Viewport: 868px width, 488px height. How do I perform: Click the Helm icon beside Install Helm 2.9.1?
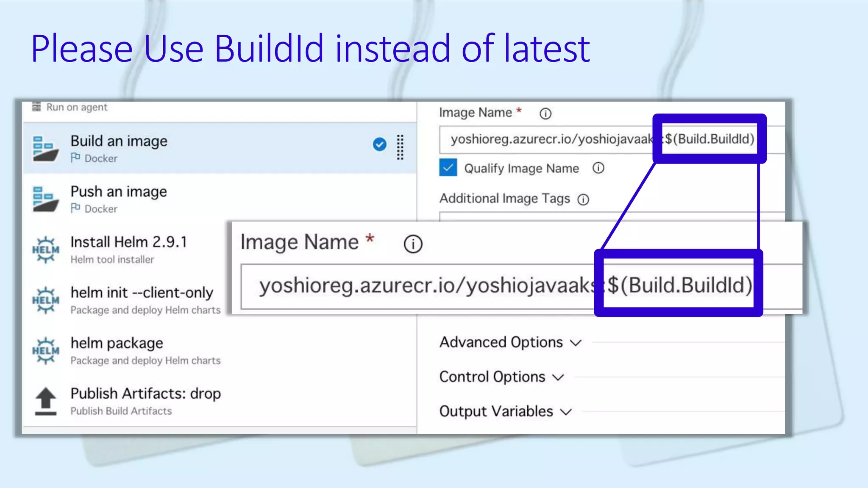pos(45,250)
